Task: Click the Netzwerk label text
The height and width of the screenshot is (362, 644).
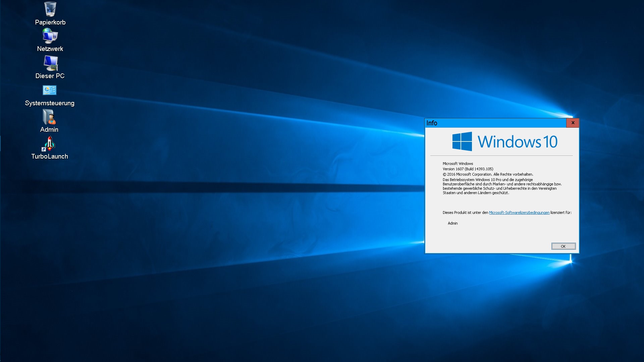Action: coord(50,49)
